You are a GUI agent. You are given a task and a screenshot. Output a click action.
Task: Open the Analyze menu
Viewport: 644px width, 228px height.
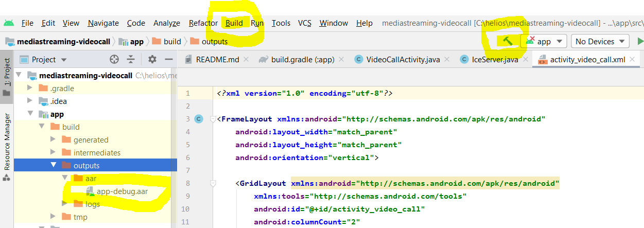167,23
